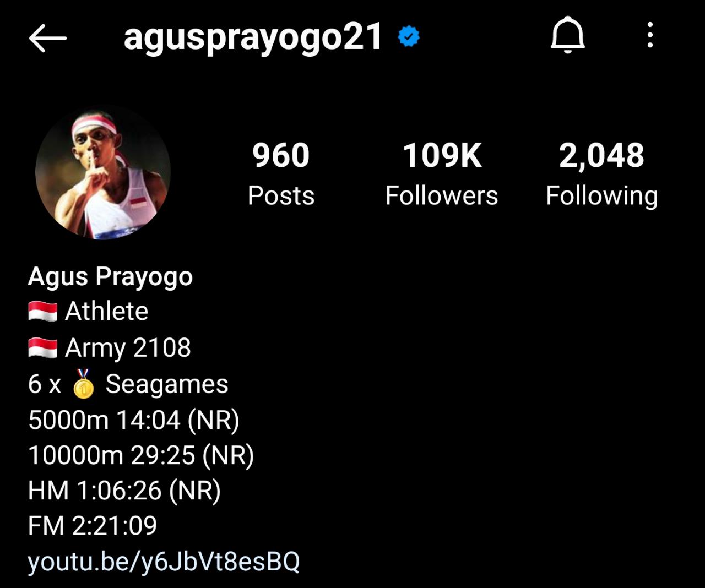Tap the Followers label text
Image resolution: width=705 pixels, height=588 pixels.
442,195
